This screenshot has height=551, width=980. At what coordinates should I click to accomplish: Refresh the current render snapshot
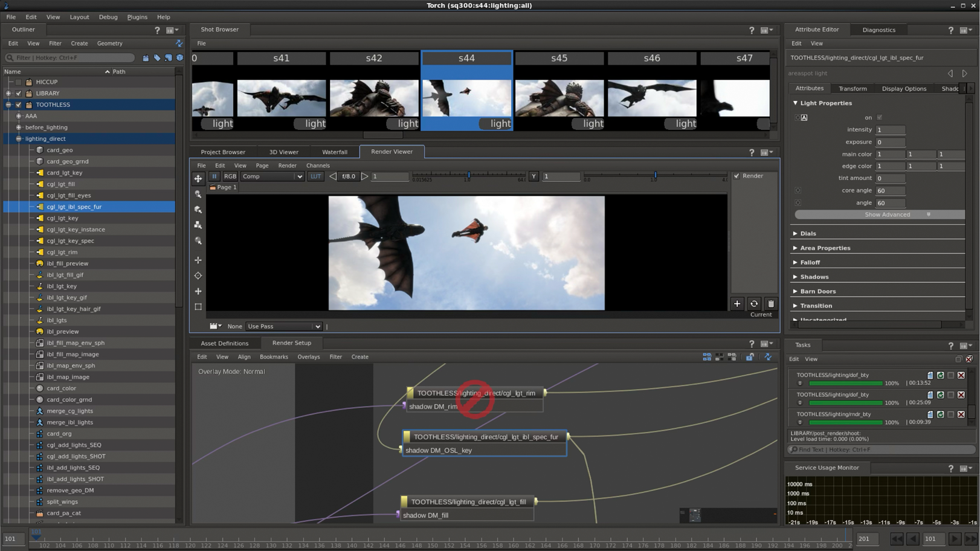click(x=753, y=304)
